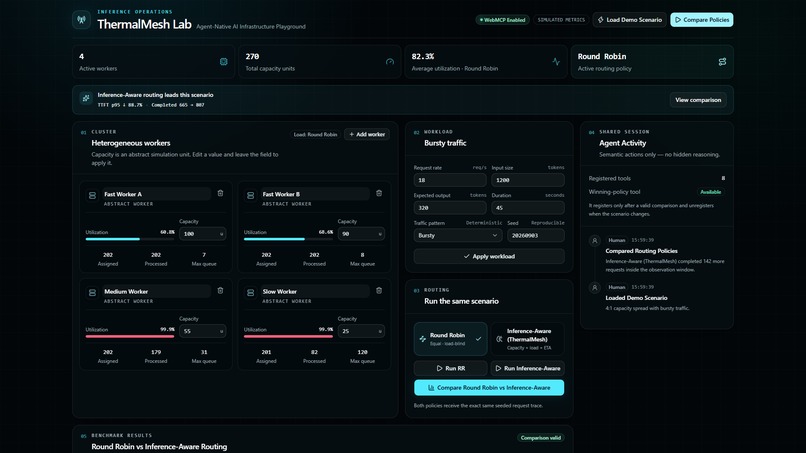This screenshot has height=453, width=806.
Task: Adjust Fast Worker A capacity stepper
Action: click(x=222, y=234)
